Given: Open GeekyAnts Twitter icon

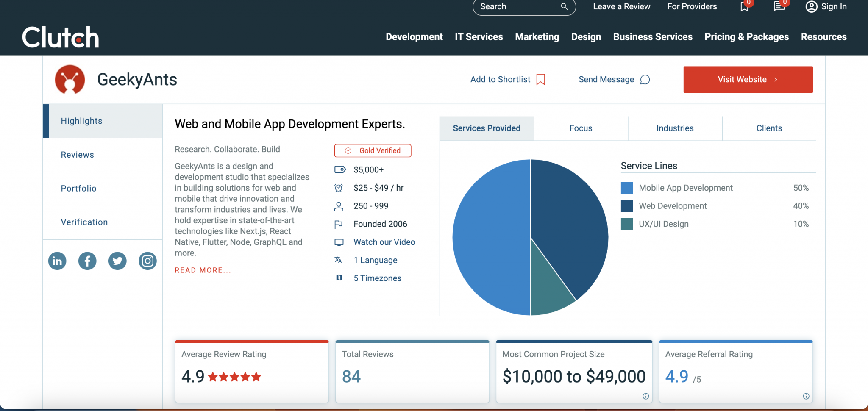Looking at the screenshot, I should coord(117,261).
